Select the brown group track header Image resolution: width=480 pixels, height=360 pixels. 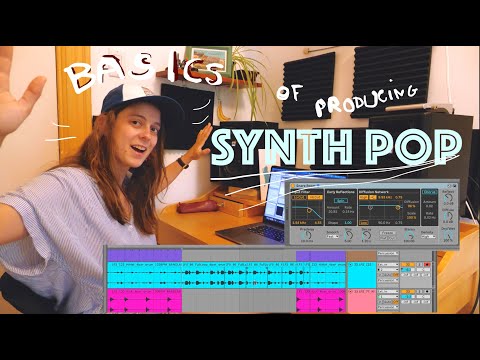tap(362, 256)
